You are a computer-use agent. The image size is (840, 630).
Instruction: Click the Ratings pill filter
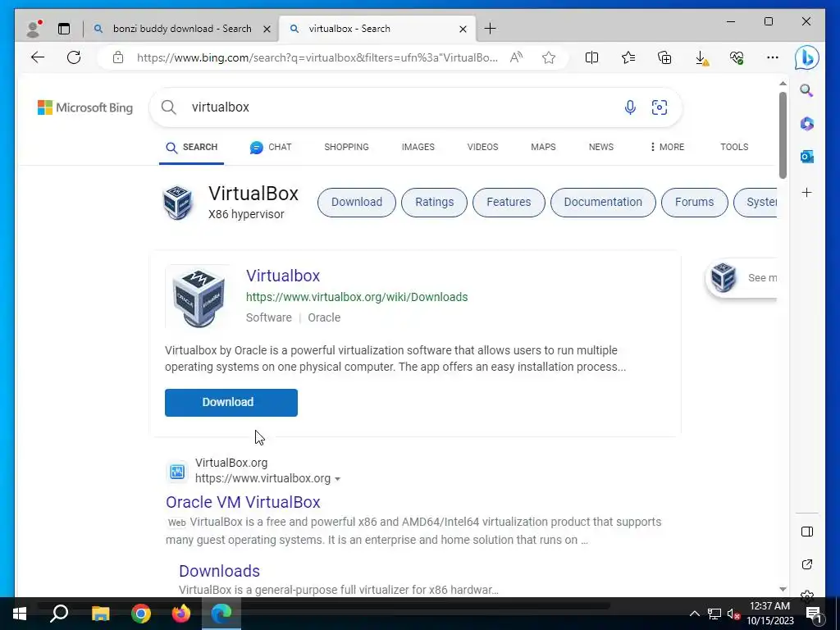pos(435,203)
